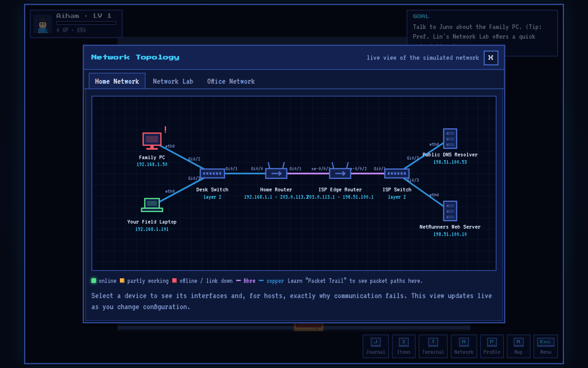The image size is (588, 368).
Task: Click the copper legend entry
Action: coord(271,281)
